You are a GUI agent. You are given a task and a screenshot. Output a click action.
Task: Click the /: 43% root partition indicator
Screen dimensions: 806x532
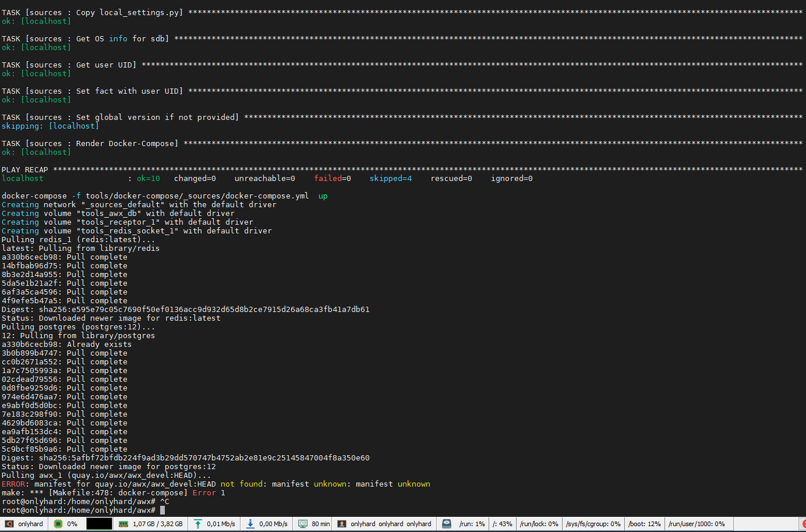tap(502, 524)
